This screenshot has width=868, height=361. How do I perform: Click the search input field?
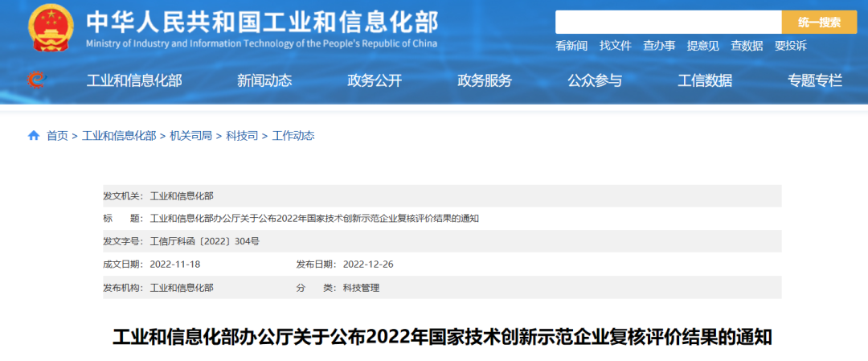coord(668,23)
